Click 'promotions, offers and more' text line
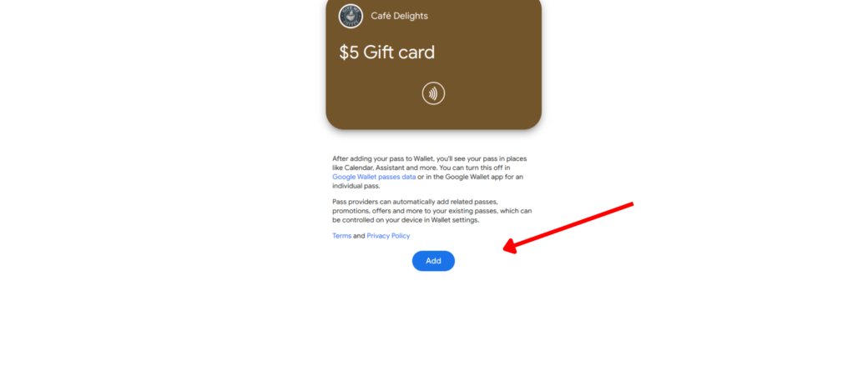 [431, 211]
